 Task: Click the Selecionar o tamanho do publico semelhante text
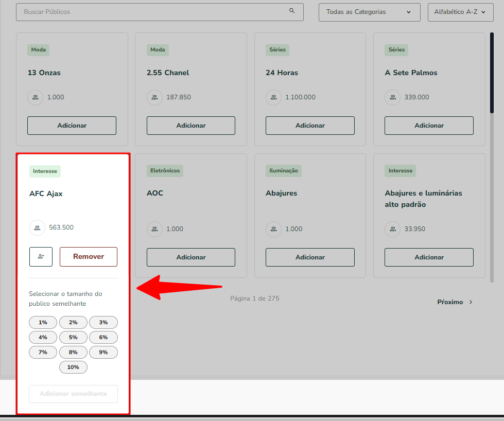pyautogui.click(x=65, y=299)
